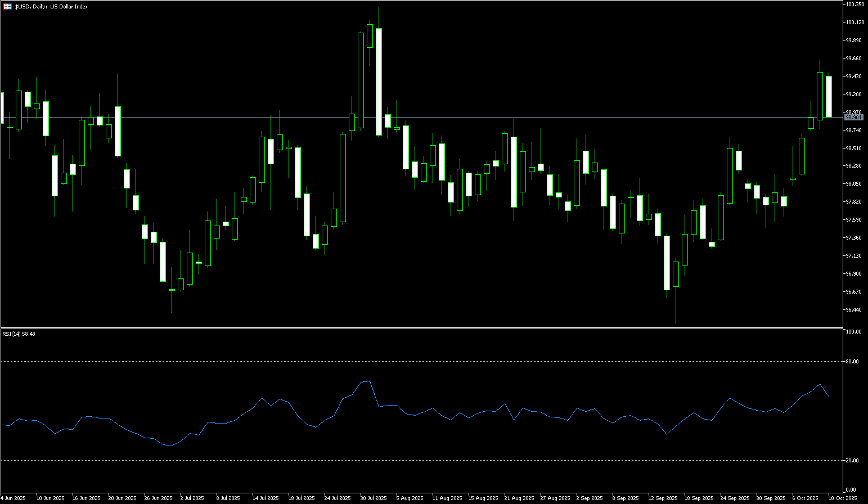Click the 96.440 price scale label
Screen dimensions: 868x504
853,310
